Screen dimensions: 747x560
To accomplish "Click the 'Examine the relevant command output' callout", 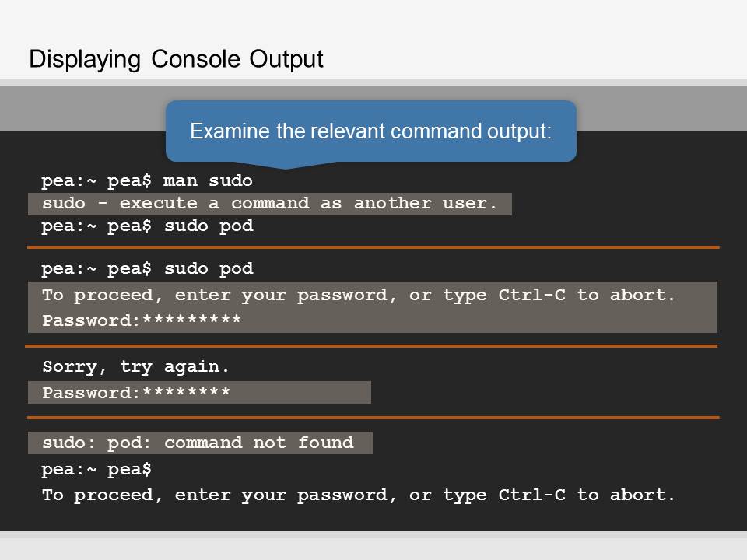I will pyautogui.click(x=371, y=131).
